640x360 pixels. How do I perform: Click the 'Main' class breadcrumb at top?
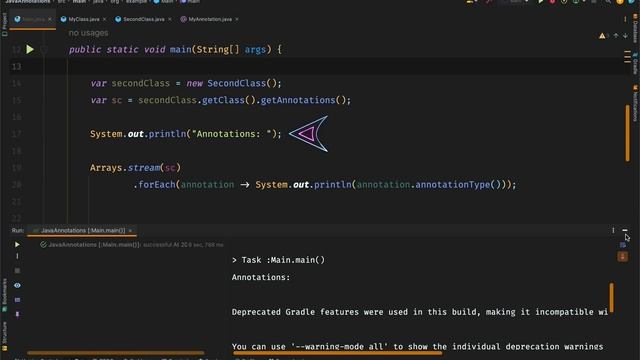click(x=164, y=2)
